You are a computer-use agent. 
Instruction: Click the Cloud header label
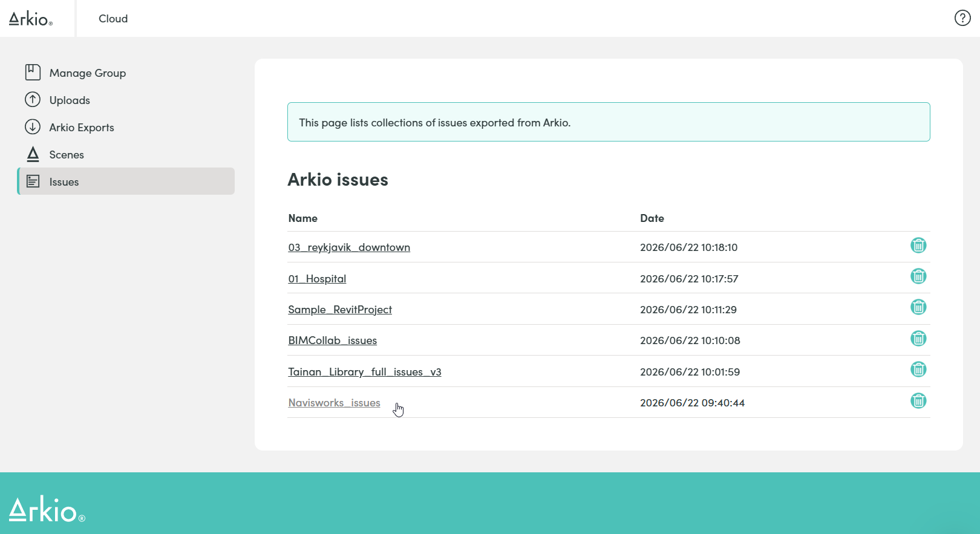coord(113,19)
